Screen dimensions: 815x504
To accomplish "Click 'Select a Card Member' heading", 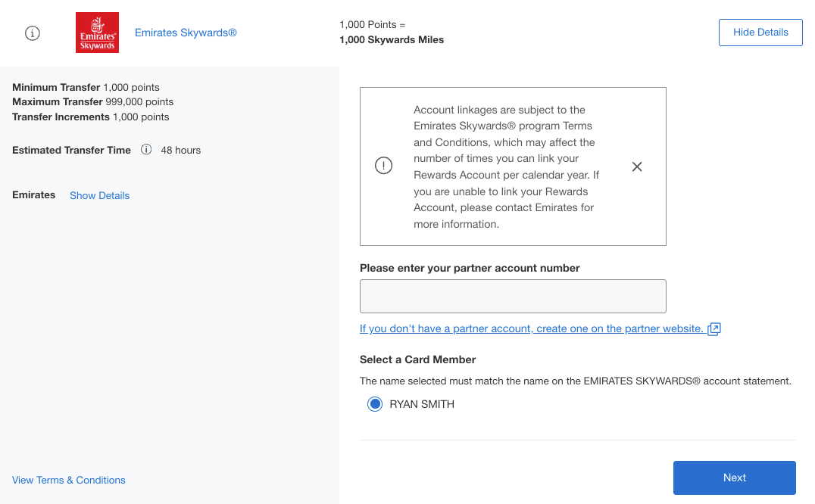I will (417, 359).
